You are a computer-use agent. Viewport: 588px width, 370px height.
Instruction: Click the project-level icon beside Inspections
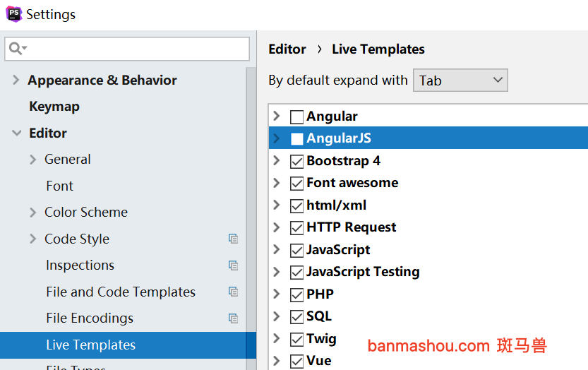tap(233, 265)
